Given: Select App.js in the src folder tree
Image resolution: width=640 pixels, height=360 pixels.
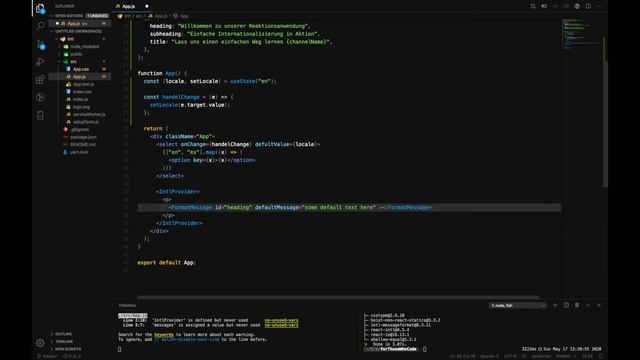Looking at the screenshot, I should click(80, 77).
